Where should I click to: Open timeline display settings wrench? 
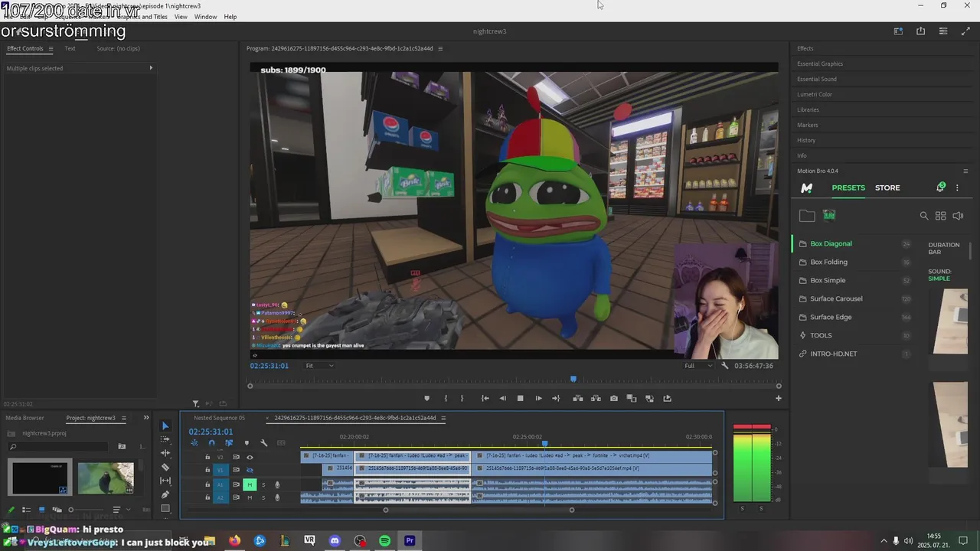(264, 442)
